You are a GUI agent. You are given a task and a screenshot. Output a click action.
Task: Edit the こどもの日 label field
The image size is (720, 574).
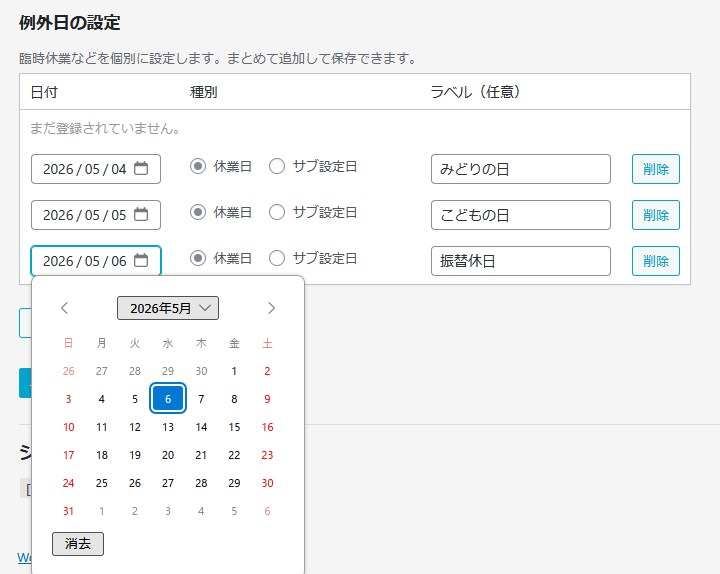point(521,215)
